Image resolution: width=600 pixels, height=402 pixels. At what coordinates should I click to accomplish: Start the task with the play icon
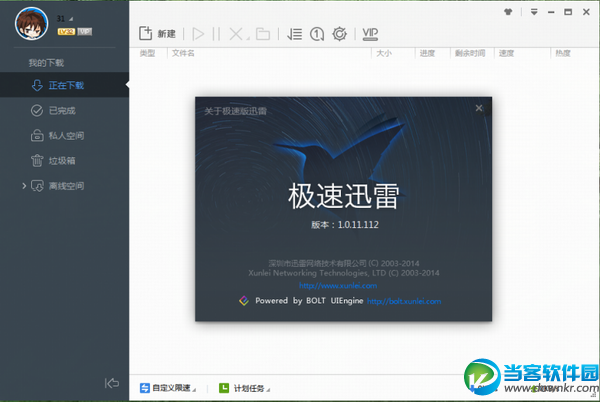198,34
